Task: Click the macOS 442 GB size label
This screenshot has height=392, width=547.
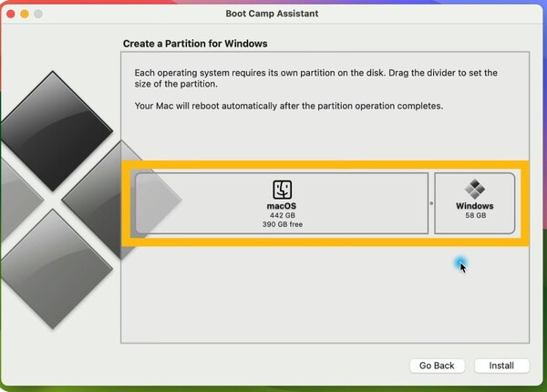Action: click(x=283, y=215)
